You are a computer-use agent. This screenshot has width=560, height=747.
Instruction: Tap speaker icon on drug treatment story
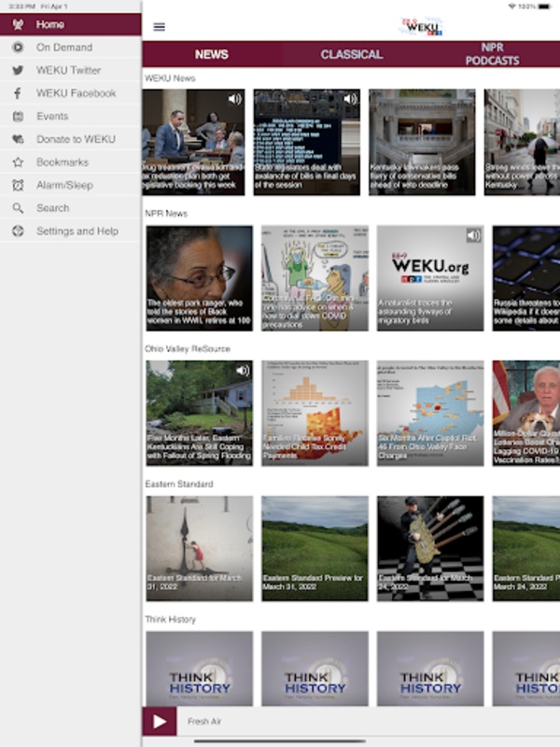pos(235,99)
